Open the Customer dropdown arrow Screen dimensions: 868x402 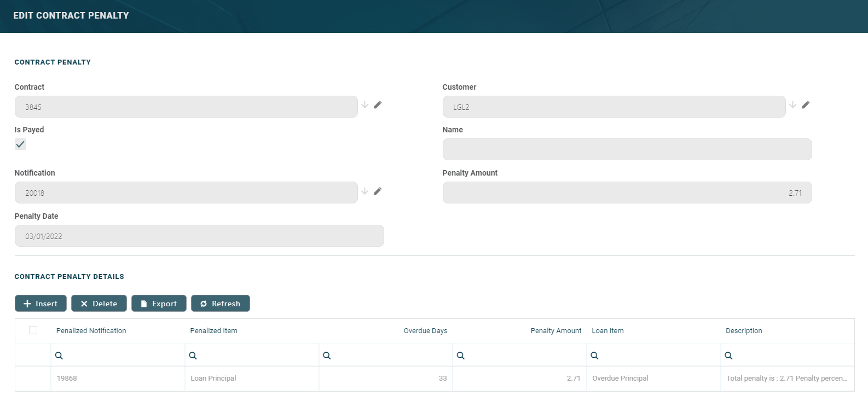pyautogui.click(x=792, y=105)
